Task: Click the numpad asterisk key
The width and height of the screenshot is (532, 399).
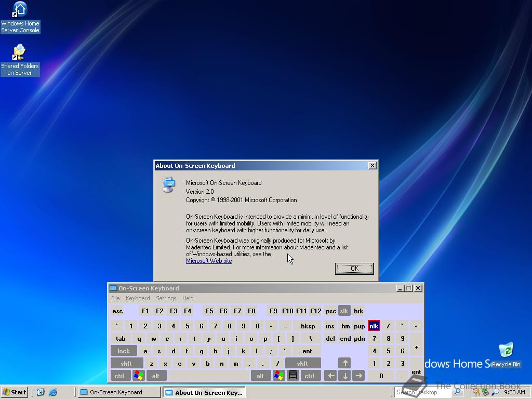Action: (x=402, y=326)
